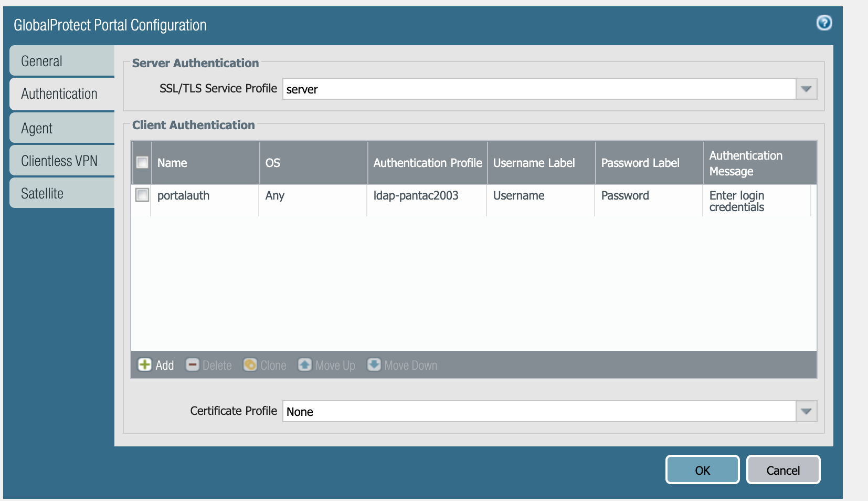868x501 pixels.
Task: Select the ldap-pantac2003 authentication profile cell
Action: (416, 196)
